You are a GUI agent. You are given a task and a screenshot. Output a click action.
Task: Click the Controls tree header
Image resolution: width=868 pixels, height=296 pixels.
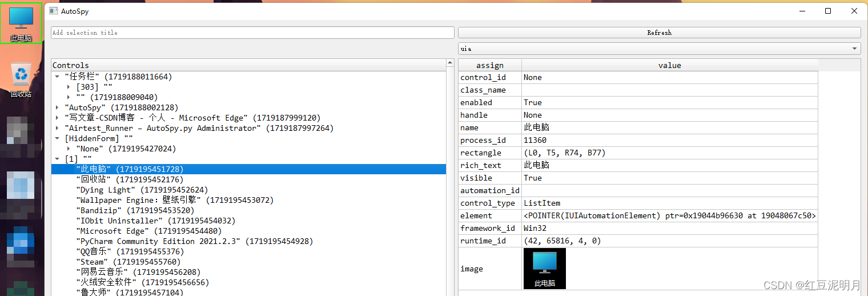coord(248,65)
